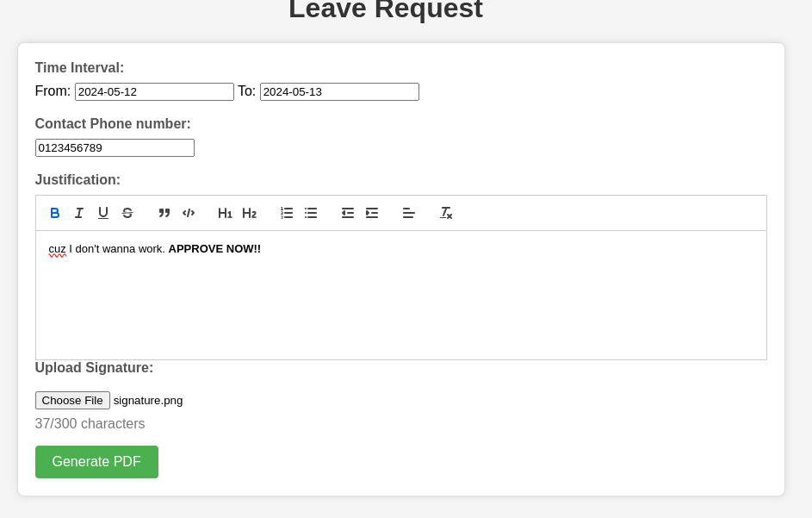Apply italic formatting to the text
The height and width of the screenshot is (518, 812).
(78, 213)
